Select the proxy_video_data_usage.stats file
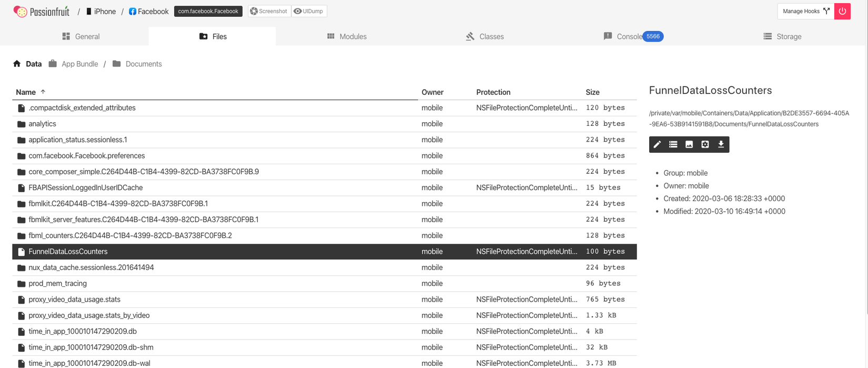The height and width of the screenshot is (368, 868). coord(74,300)
